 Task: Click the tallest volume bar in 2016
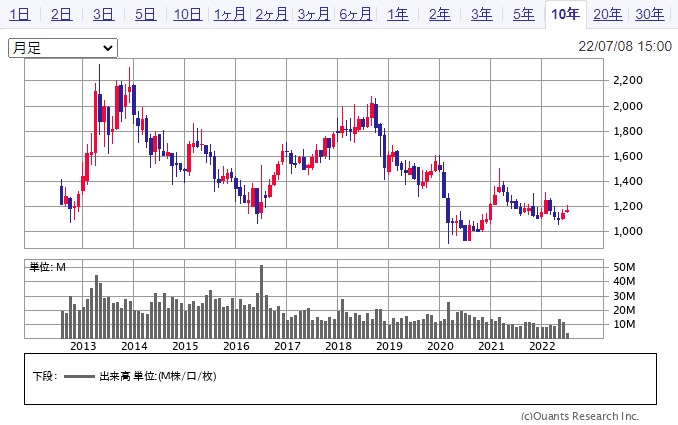click(261, 302)
